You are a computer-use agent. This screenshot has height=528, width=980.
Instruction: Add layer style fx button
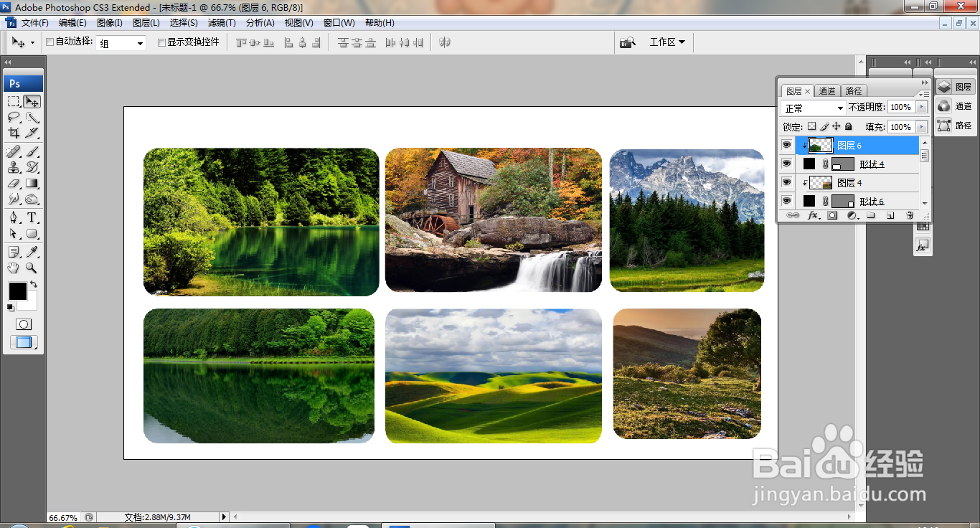pos(814,215)
